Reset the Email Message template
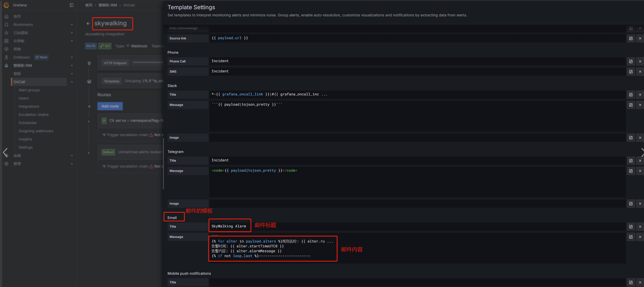The width and height of the screenshot is (644, 287). (640, 237)
